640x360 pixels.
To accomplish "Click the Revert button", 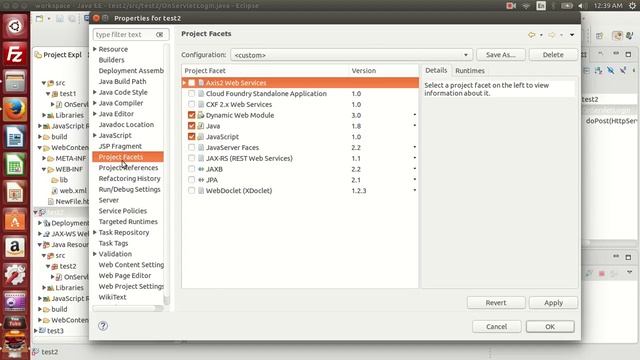I will click(x=496, y=303).
